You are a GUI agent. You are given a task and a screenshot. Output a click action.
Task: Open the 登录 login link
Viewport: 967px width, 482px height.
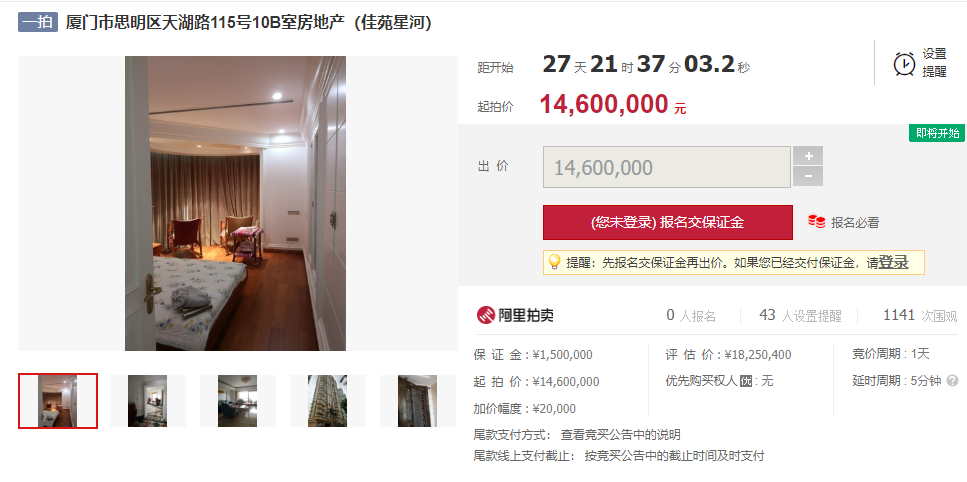(893, 262)
